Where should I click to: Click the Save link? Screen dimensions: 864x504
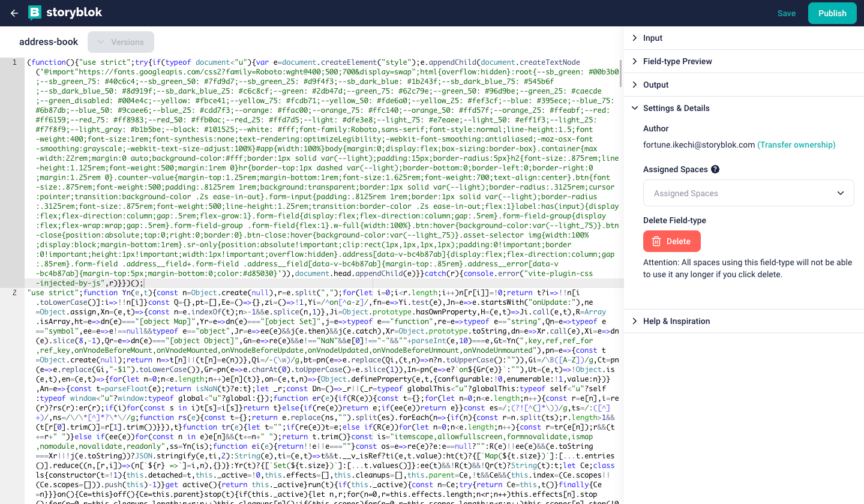(787, 13)
